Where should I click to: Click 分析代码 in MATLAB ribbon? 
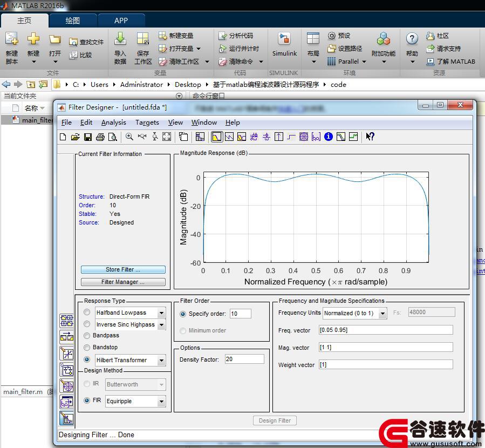(236, 36)
